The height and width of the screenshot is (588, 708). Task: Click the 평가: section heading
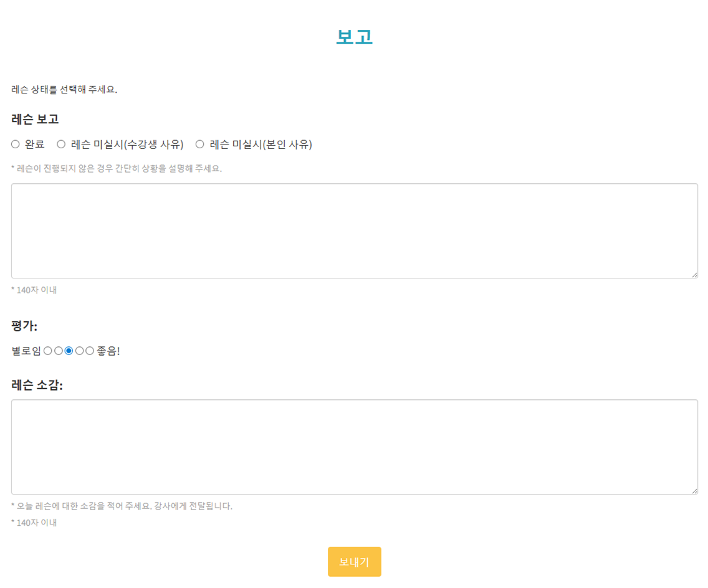24,326
